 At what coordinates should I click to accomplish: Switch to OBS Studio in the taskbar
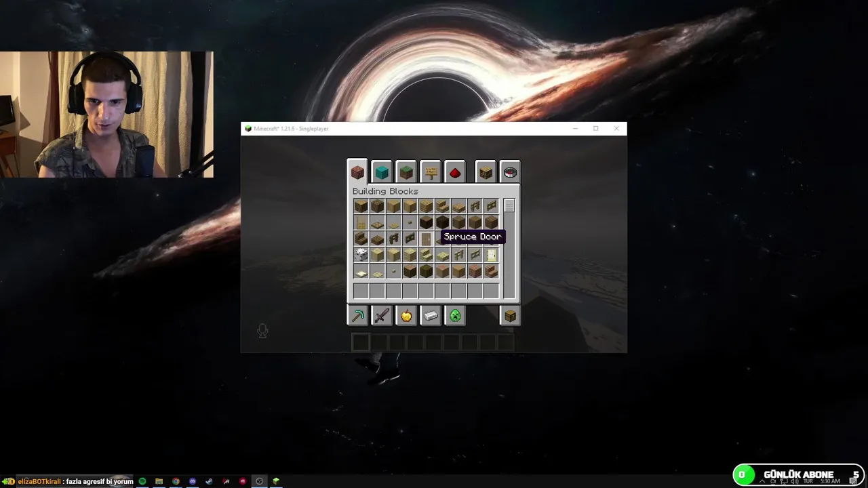pos(259,481)
